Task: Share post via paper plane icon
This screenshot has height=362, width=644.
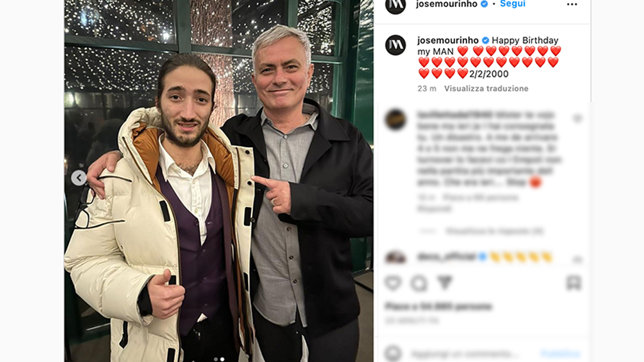Action: [444, 283]
